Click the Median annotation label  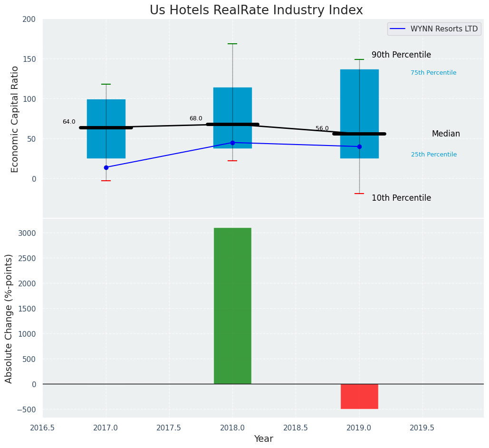pos(446,134)
